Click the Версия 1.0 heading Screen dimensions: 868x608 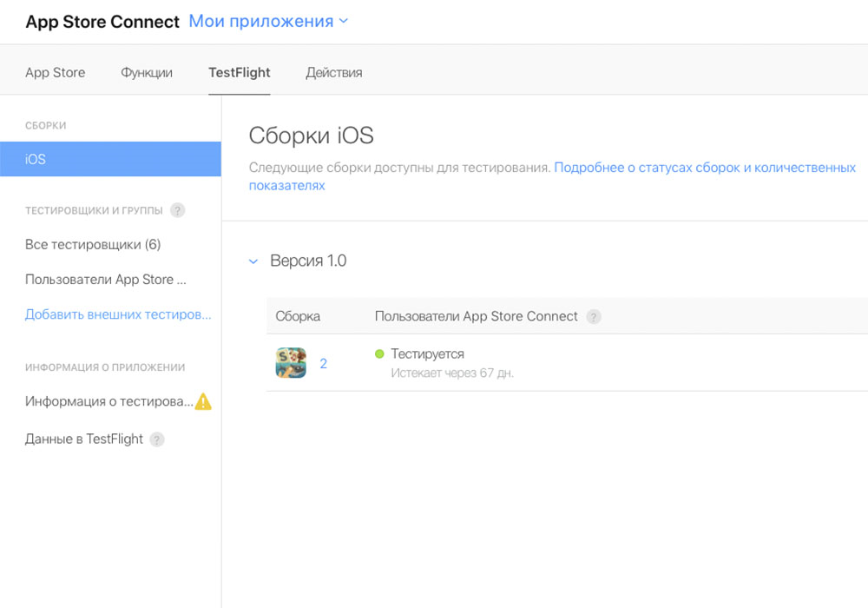coord(308,261)
